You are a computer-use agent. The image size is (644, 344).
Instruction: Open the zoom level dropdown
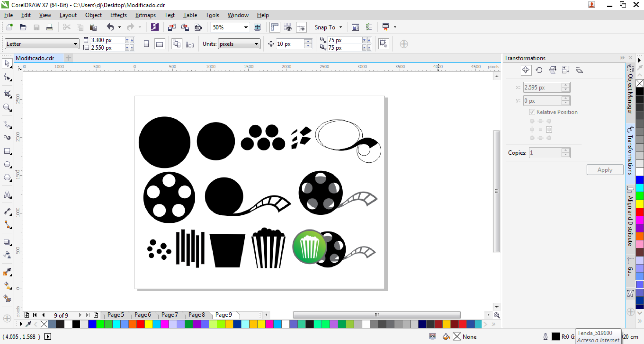[x=246, y=27]
